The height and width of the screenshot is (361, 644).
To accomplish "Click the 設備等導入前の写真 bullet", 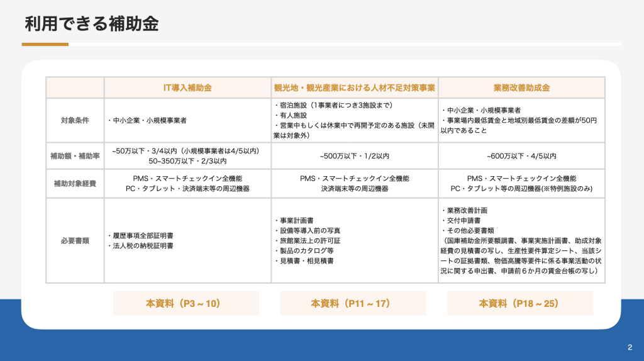I will [307, 231].
